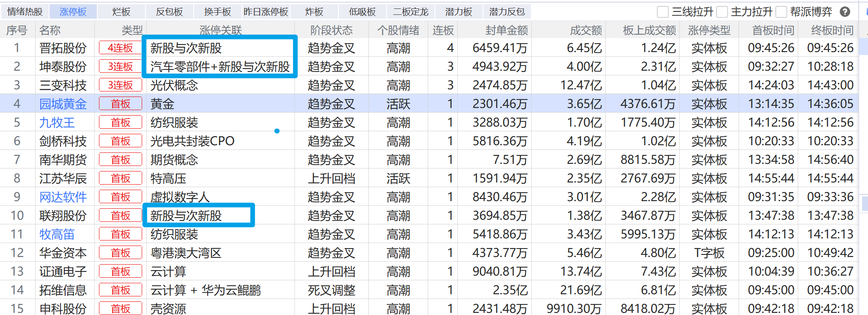Open stock 九牧王 link
The image size is (868, 315).
57,123
